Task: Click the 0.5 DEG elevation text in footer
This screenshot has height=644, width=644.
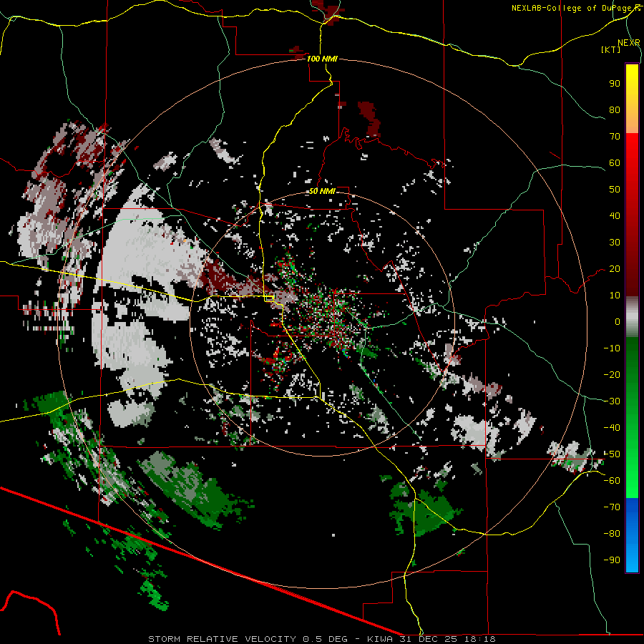Action: [x=325, y=639]
